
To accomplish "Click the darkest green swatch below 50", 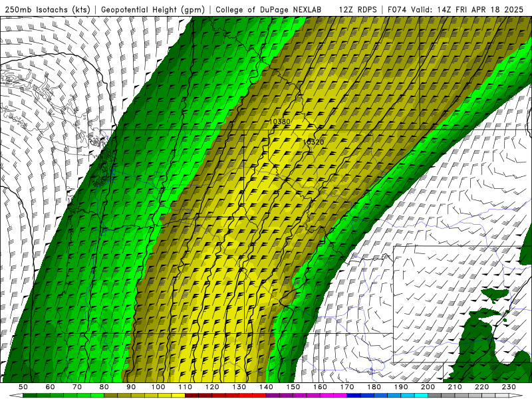I will [29, 396].
